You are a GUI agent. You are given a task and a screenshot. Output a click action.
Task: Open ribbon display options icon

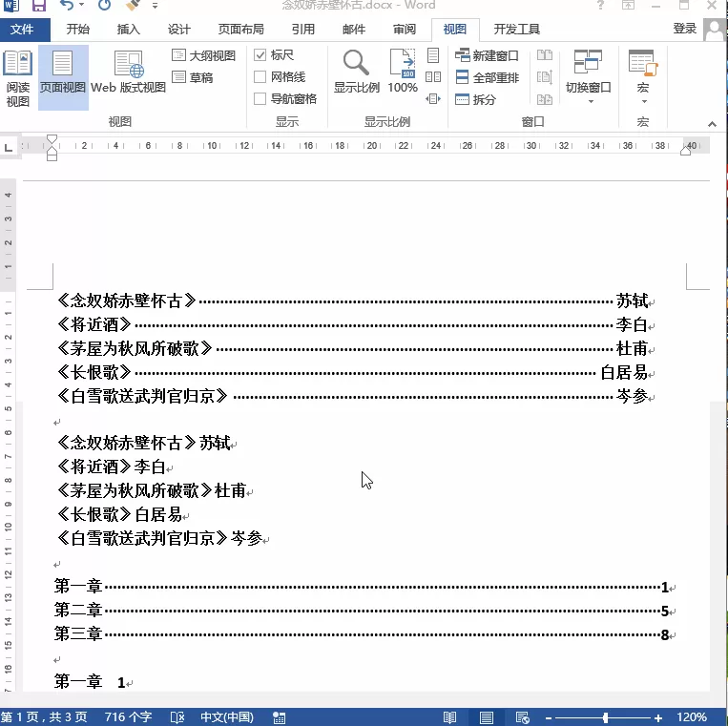[628, 5]
